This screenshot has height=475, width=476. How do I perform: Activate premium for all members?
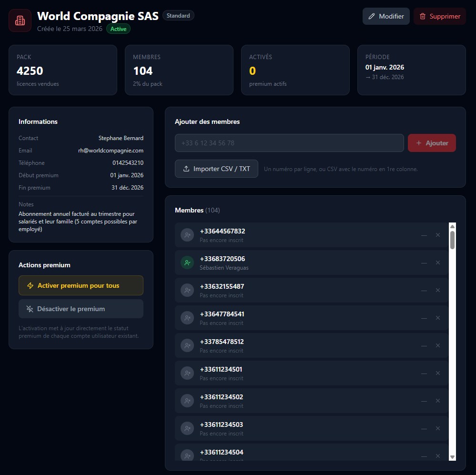click(81, 285)
